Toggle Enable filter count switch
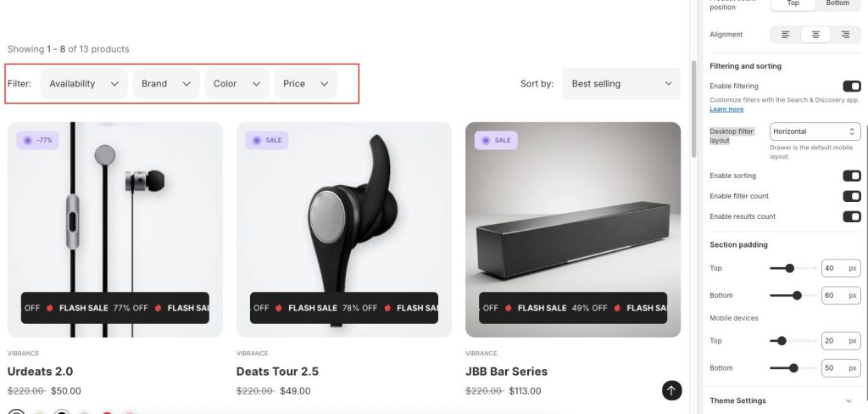 coord(851,196)
